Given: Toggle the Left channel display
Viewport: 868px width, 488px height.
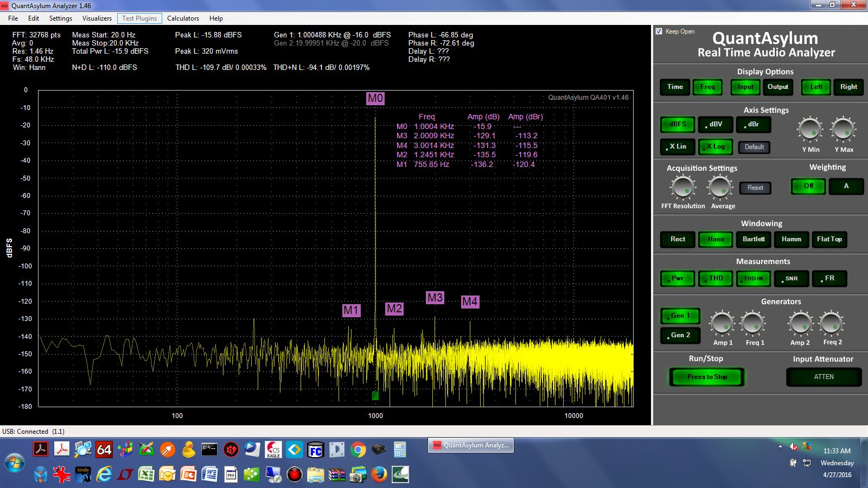Looking at the screenshot, I should tap(816, 87).
